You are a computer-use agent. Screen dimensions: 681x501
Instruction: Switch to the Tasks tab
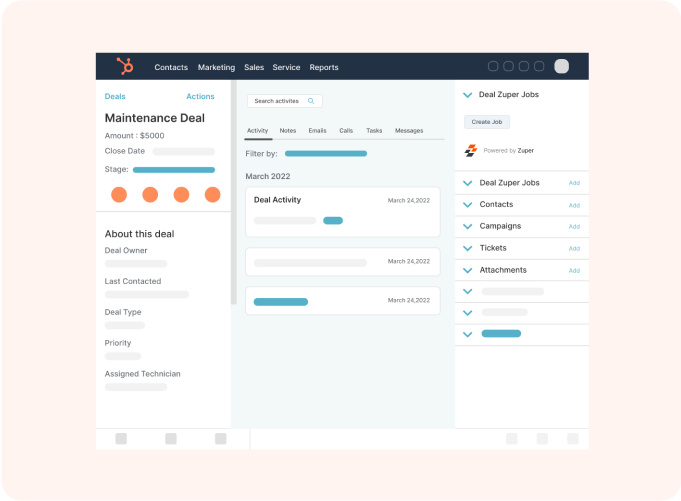coord(374,131)
